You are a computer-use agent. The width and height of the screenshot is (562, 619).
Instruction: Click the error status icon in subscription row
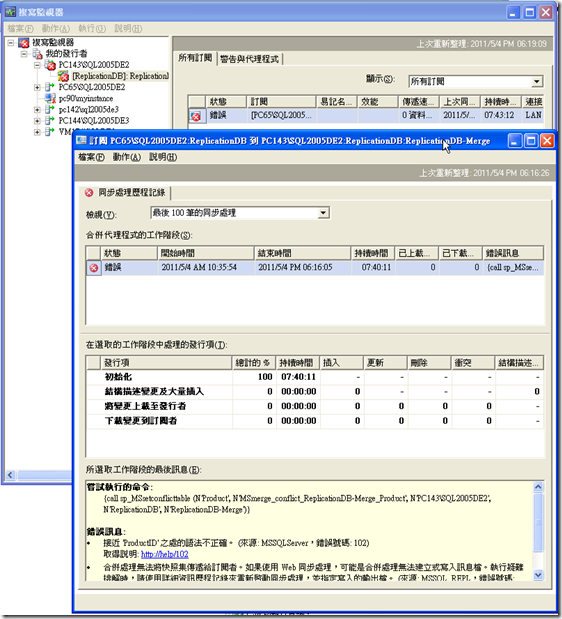coord(196,116)
